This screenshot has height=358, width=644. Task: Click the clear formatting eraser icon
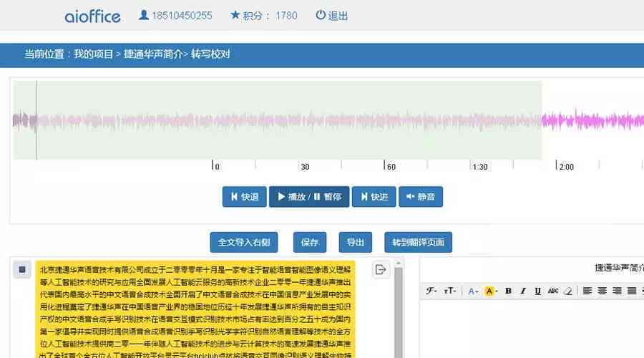(568, 291)
